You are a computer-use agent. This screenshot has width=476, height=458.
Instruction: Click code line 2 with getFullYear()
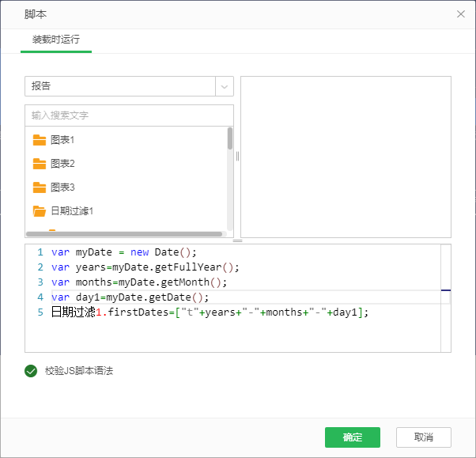tap(145, 267)
